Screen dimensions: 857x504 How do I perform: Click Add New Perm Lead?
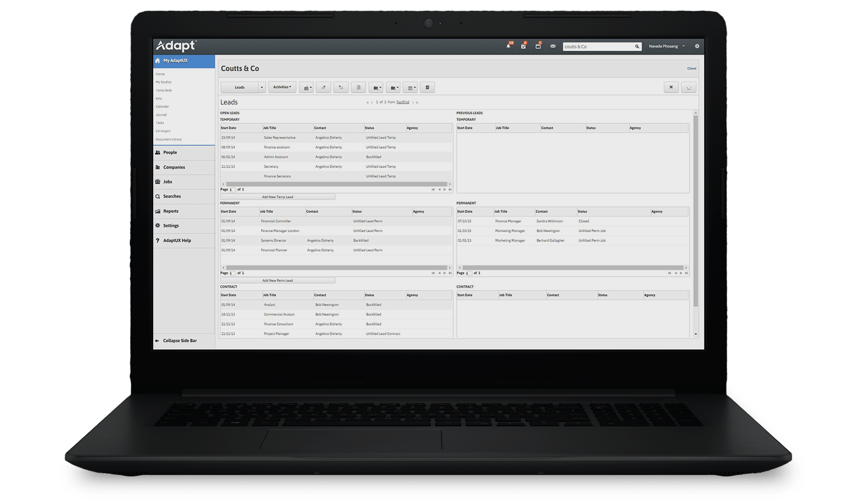click(278, 281)
